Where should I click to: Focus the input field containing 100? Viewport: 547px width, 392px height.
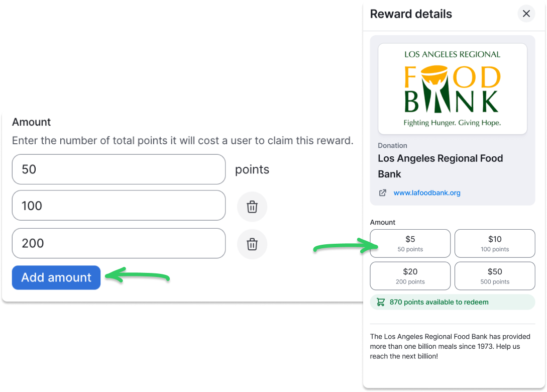tap(119, 205)
